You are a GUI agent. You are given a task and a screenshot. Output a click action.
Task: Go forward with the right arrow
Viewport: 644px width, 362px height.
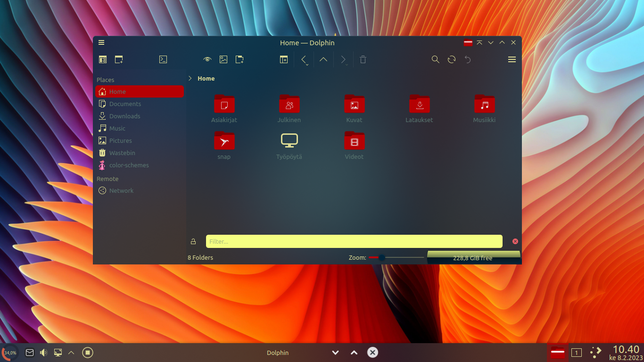[x=343, y=59]
